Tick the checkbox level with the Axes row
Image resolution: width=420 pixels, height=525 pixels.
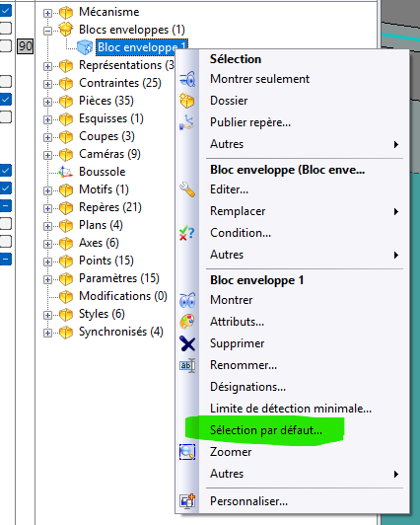point(5,241)
